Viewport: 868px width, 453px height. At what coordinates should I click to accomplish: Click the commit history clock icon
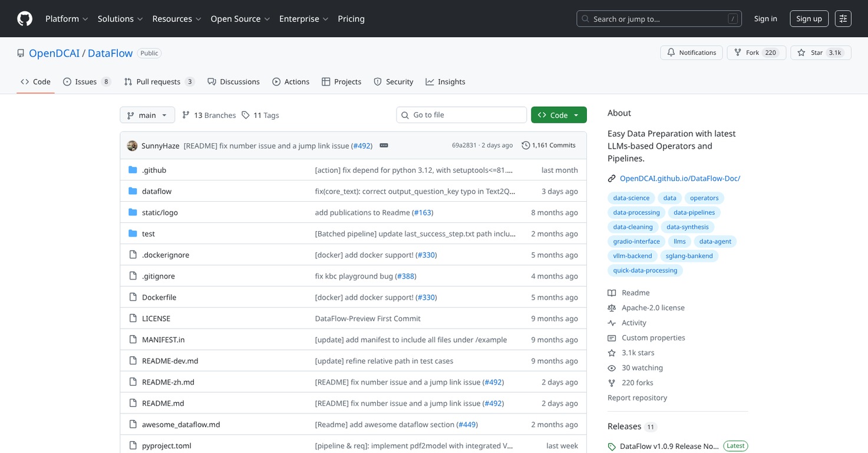click(x=526, y=145)
